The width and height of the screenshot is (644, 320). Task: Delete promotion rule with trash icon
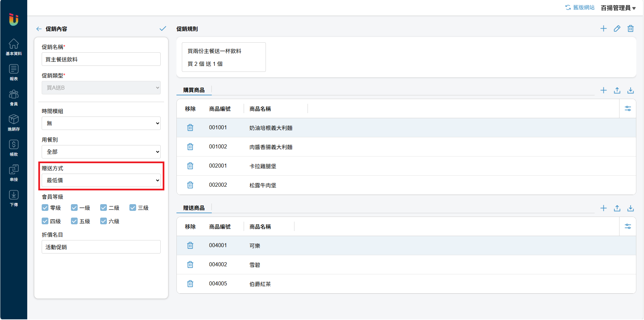coord(630,29)
